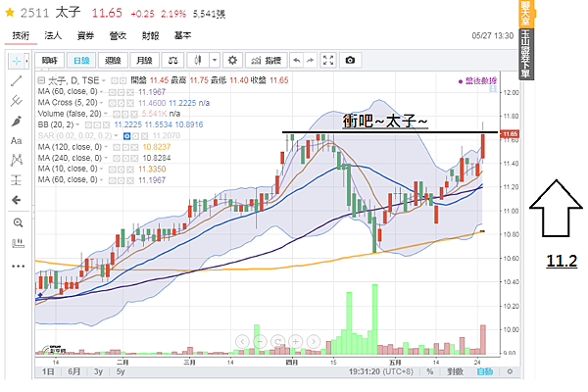Enter fullscreen chart mode
This screenshot has width=588, height=392.
328,60
